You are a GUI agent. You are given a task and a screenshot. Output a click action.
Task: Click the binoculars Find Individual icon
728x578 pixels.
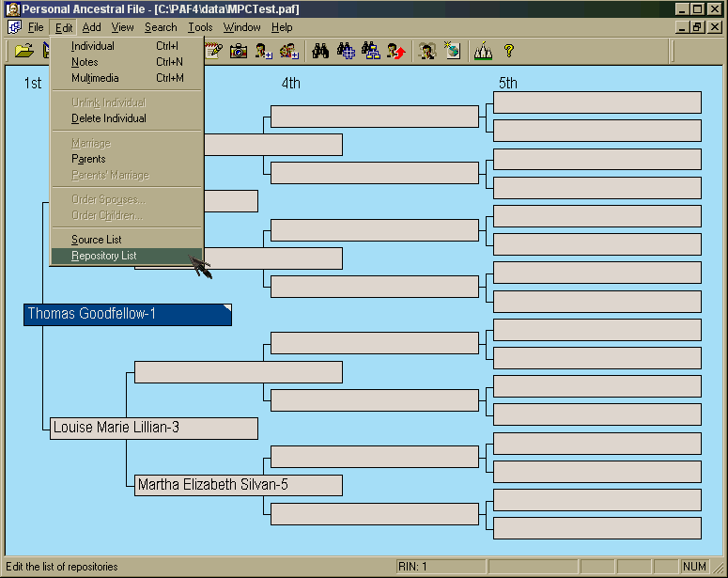click(320, 51)
